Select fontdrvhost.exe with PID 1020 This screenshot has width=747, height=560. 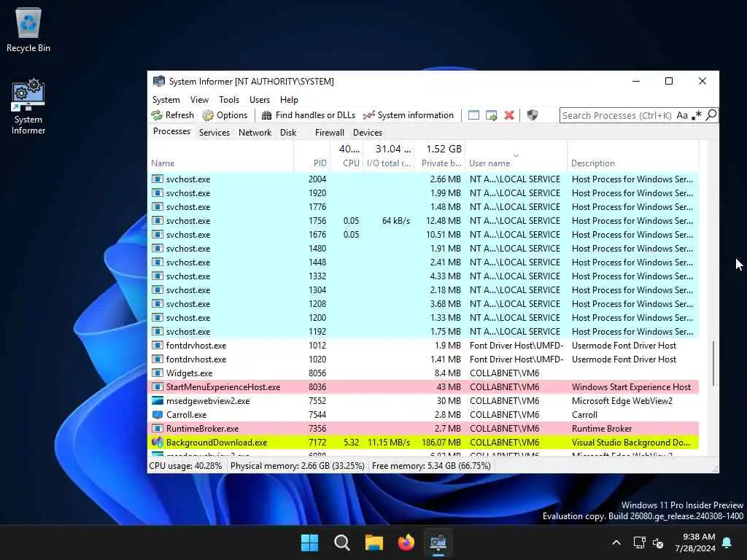423,359
